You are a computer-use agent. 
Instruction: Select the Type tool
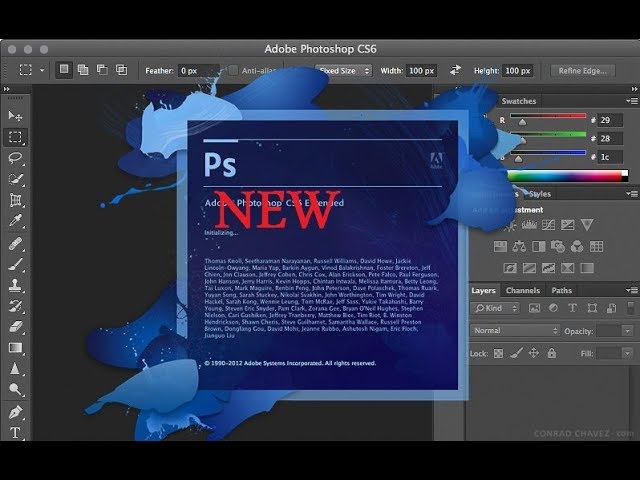(15, 433)
